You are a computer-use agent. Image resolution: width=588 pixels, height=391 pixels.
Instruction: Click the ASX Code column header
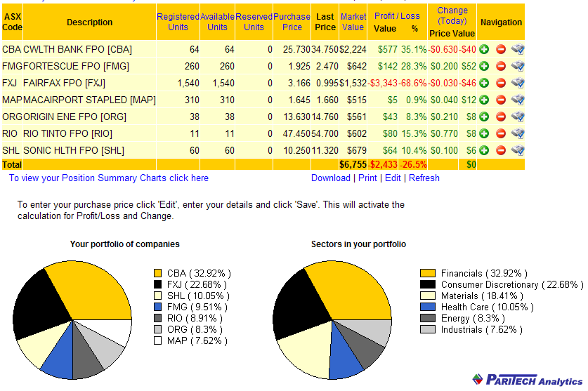tap(13, 22)
